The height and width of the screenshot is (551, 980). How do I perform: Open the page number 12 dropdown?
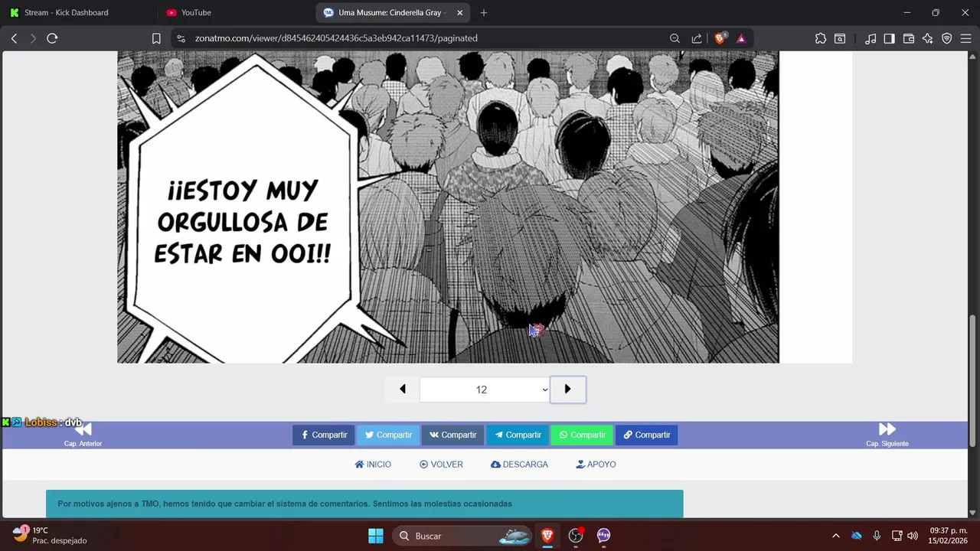point(485,390)
